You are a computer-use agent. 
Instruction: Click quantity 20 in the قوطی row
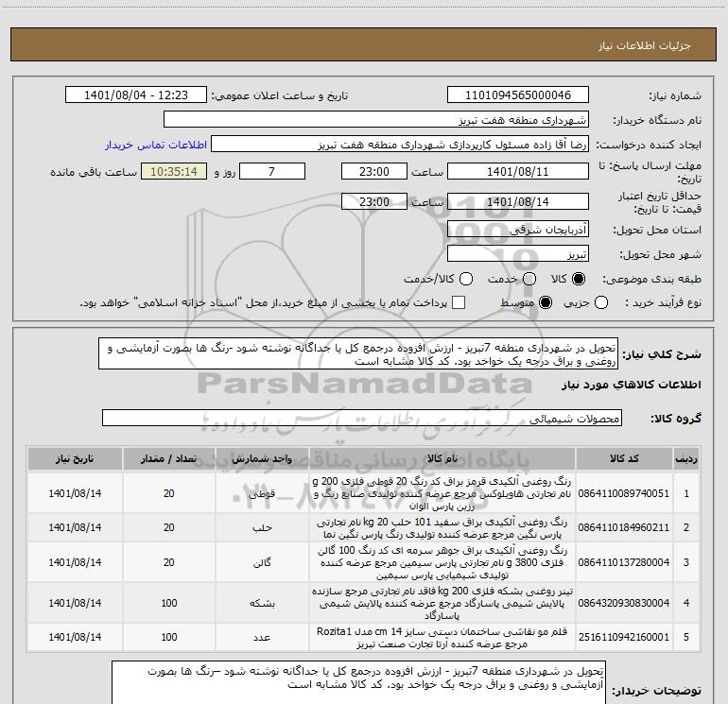pyautogui.click(x=169, y=493)
